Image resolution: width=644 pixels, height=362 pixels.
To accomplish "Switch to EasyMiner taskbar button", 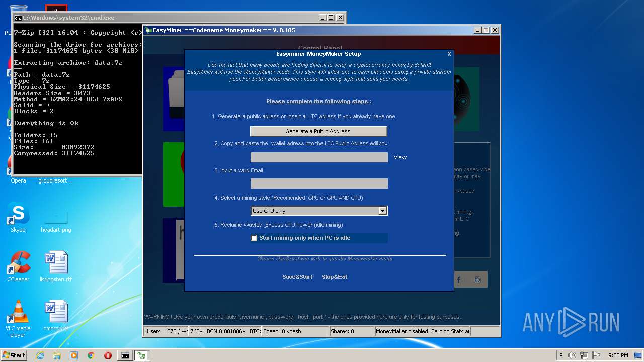I will [x=142, y=355].
